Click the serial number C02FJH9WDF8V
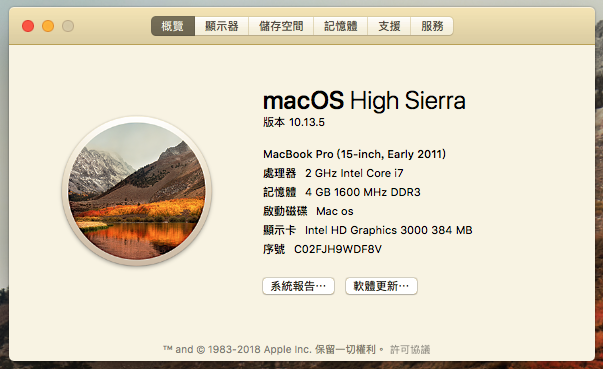 (338, 249)
